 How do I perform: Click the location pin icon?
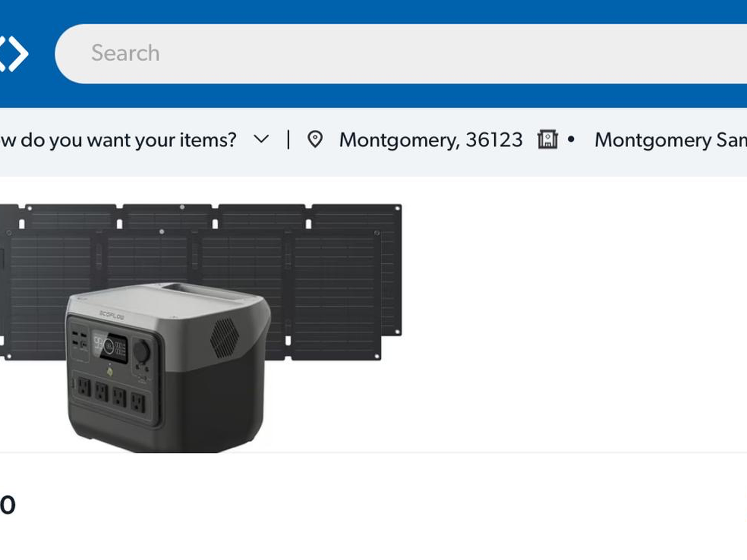coord(316,140)
